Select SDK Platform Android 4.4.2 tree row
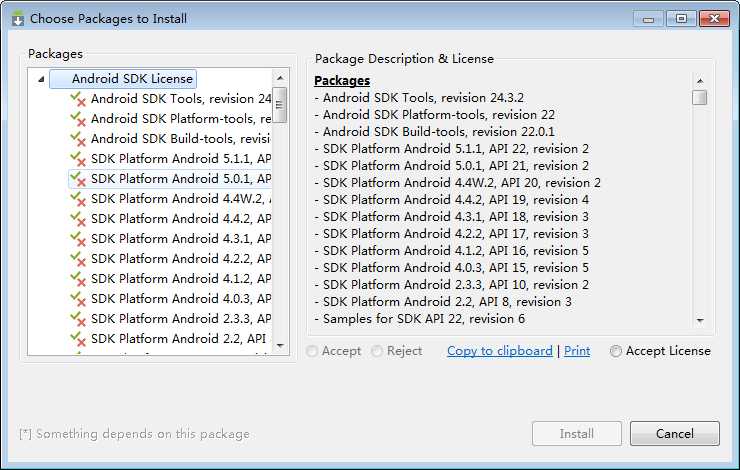 point(181,219)
